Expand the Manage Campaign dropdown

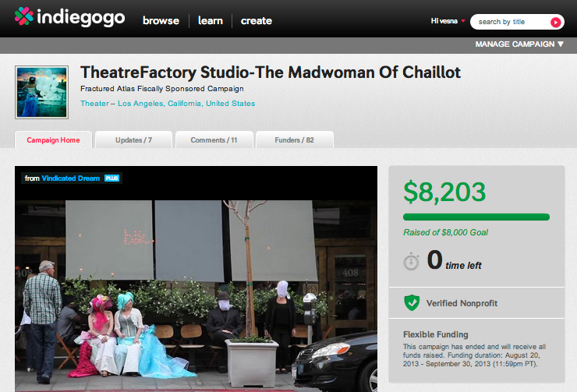[519, 44]
